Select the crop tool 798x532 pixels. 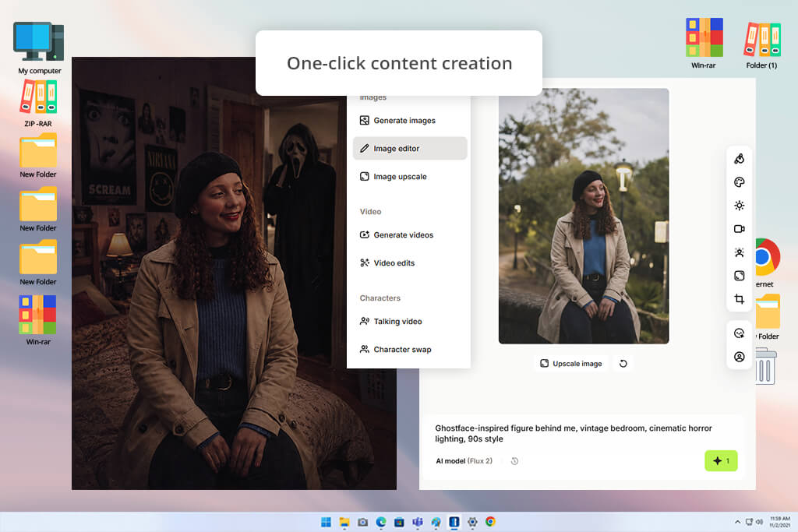(x=739, y=299)
